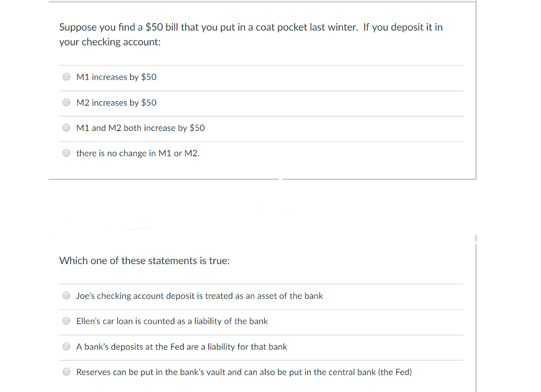Choose "Ellen's car loan is counted as a liability"

[172, 321]
